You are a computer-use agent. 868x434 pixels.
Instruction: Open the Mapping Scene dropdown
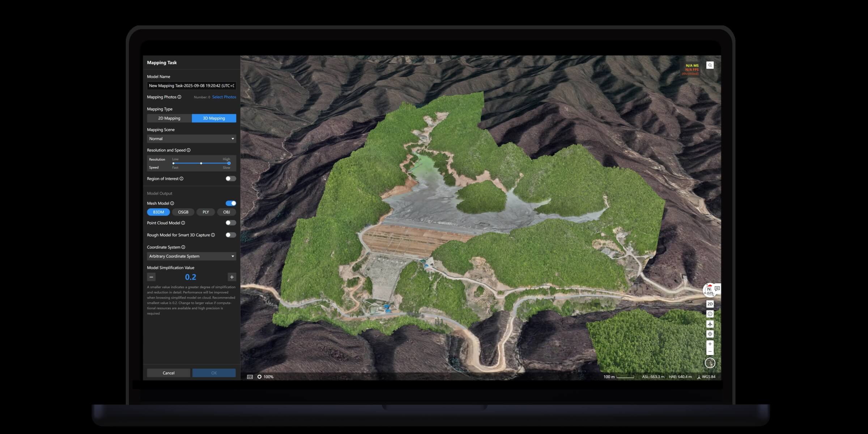pyautogui.click(x=191, y=139)
